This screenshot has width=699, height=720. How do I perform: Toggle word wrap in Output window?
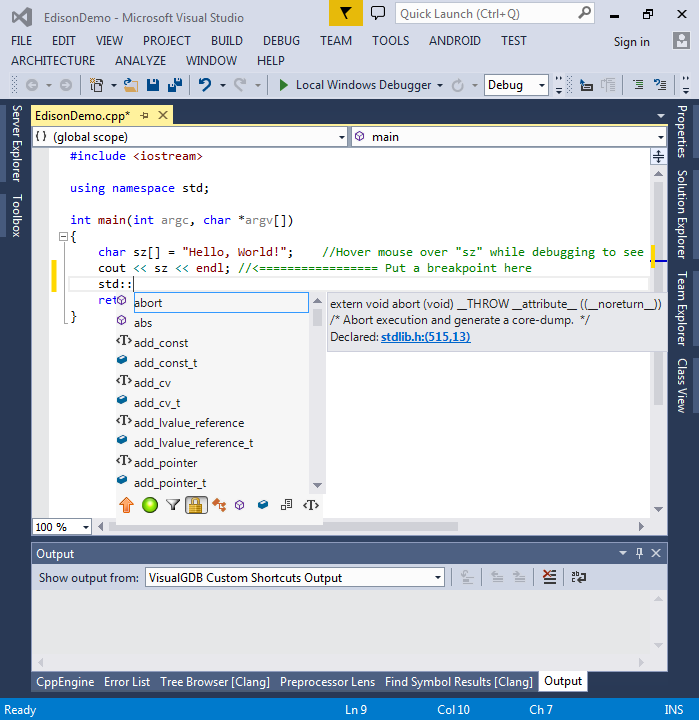(578, 577)
